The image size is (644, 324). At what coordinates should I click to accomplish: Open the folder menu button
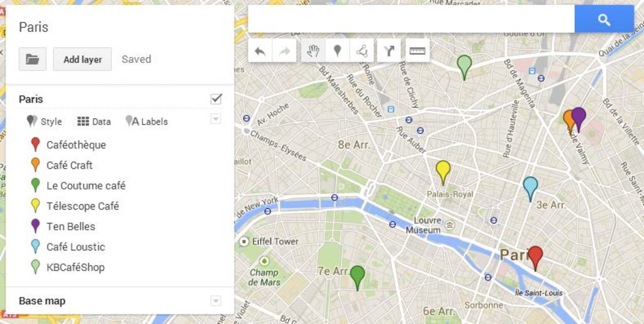33,59
